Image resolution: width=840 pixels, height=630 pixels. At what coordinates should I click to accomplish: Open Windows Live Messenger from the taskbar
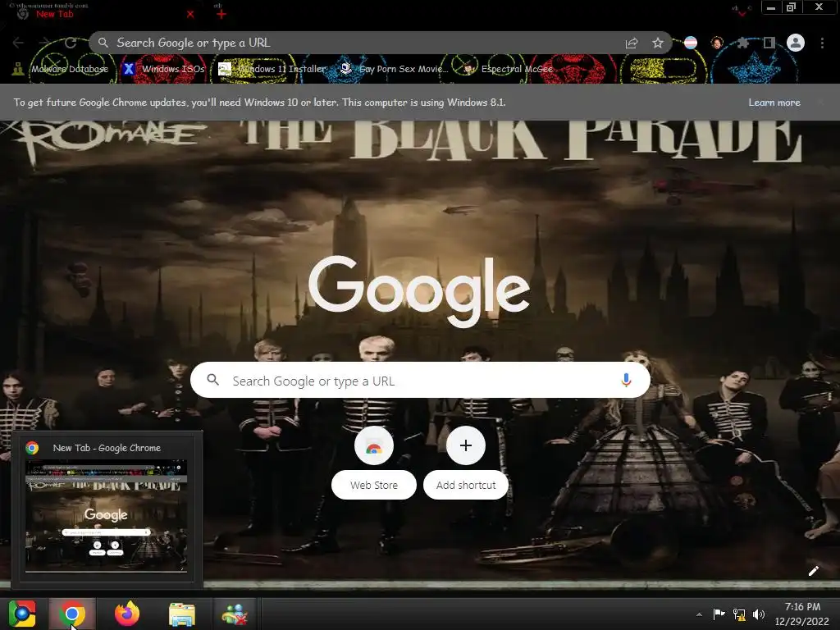click(x=234, y=614)
